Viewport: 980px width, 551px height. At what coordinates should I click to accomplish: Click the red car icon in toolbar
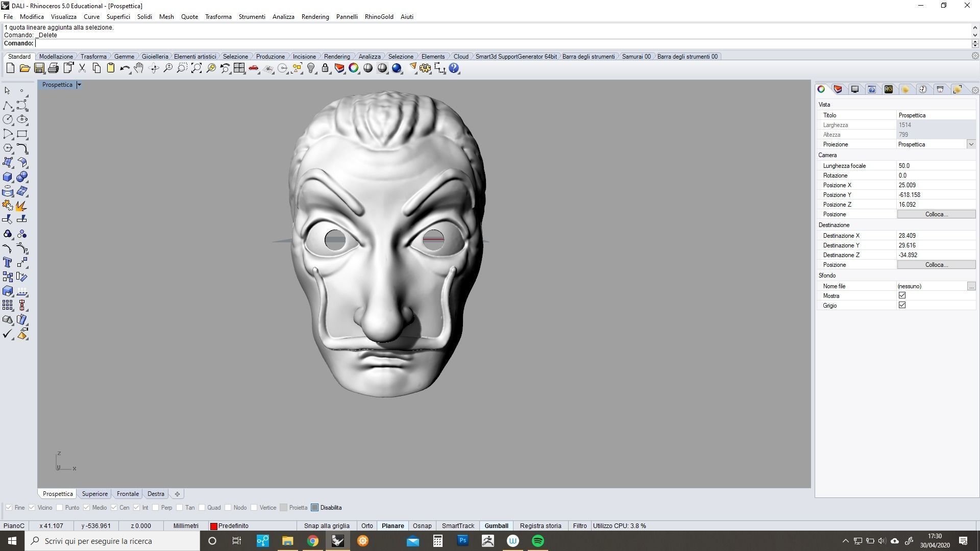(x=254, y=68)
